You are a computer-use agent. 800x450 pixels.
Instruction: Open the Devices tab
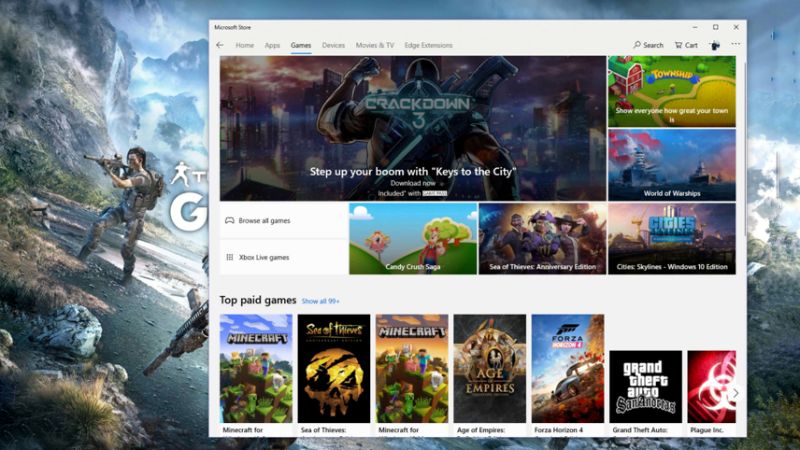pos(333,45)
